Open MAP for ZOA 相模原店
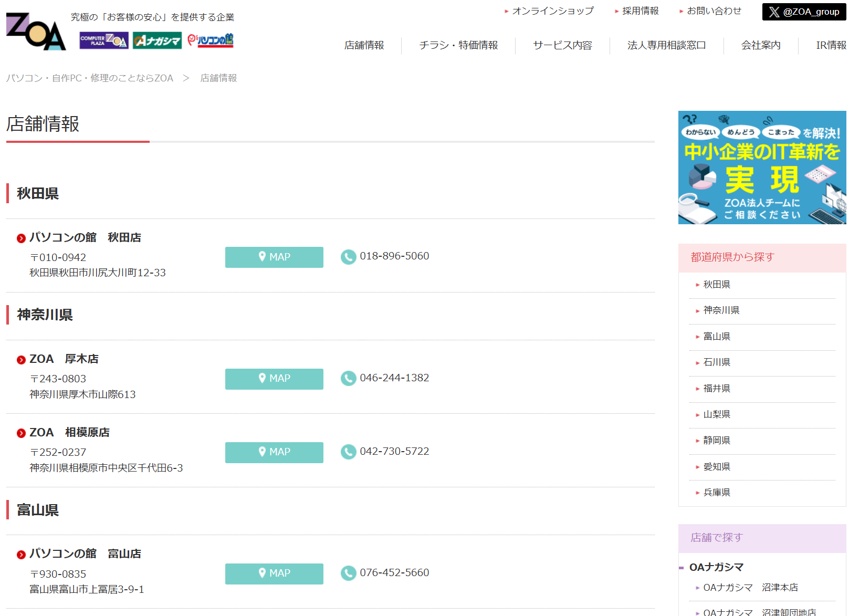This screenshot has width=849, height=616. coord(274,452)
